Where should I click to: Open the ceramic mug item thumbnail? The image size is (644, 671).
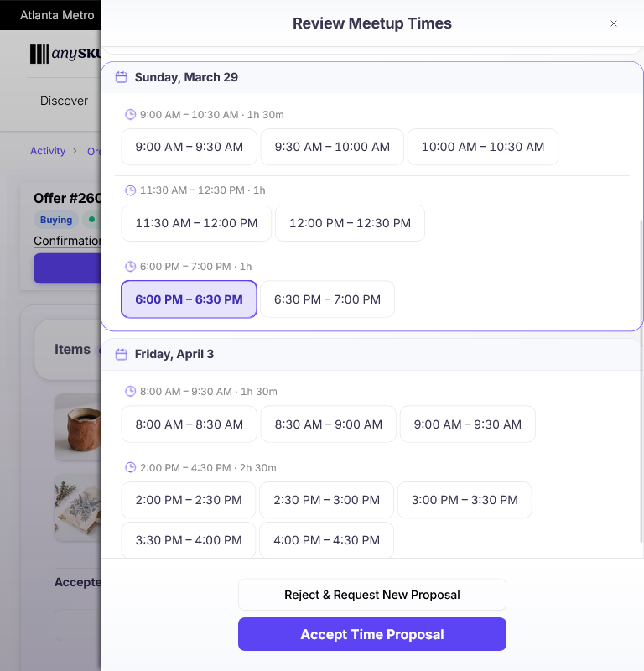pos(77,427)
